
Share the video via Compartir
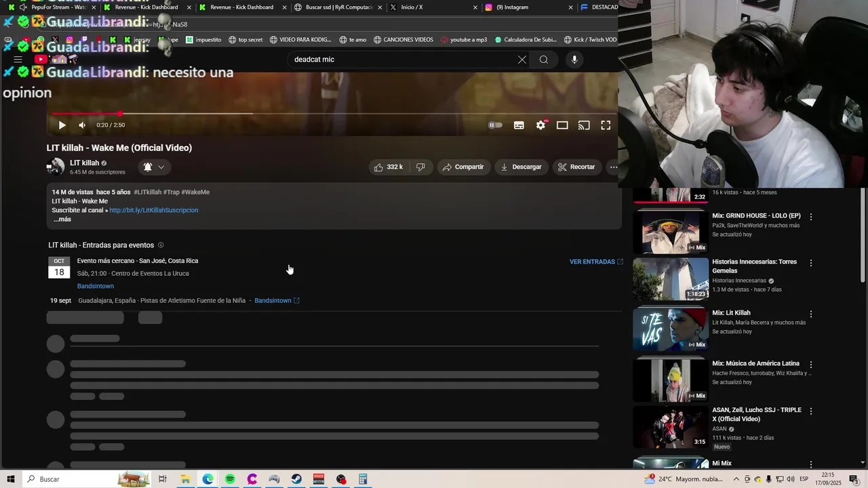(463, 167)
